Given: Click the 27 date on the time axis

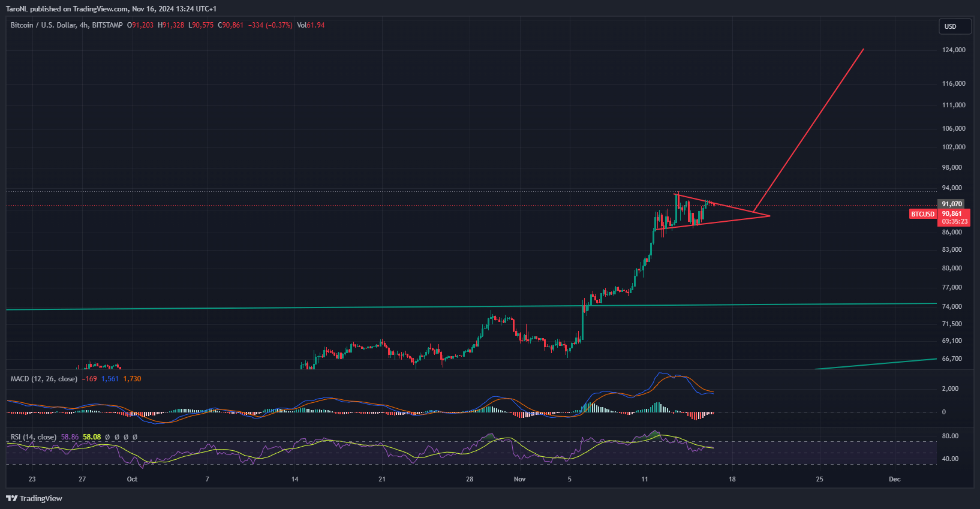Looking at the screenshot, I should 82,479.
